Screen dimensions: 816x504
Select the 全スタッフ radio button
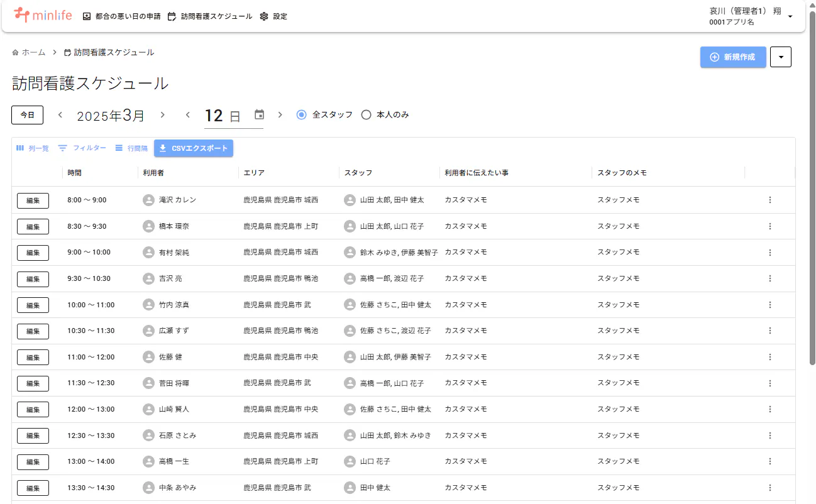coord(302,114)
